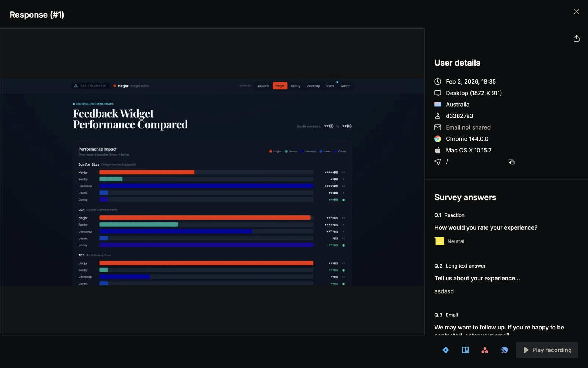This screenshot has width=588, height=368.
Task: Click the envelope icon beside Email not shared
Action: point(438,127)
